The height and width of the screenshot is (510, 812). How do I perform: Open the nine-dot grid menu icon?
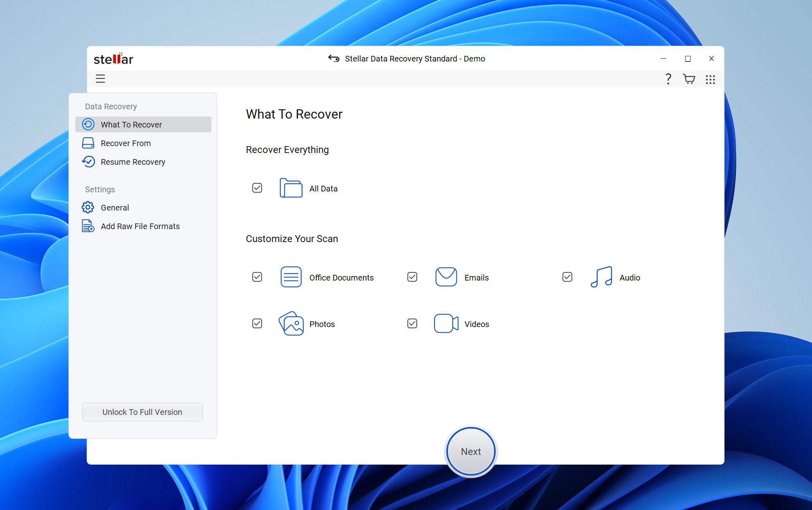click(710, 79)
